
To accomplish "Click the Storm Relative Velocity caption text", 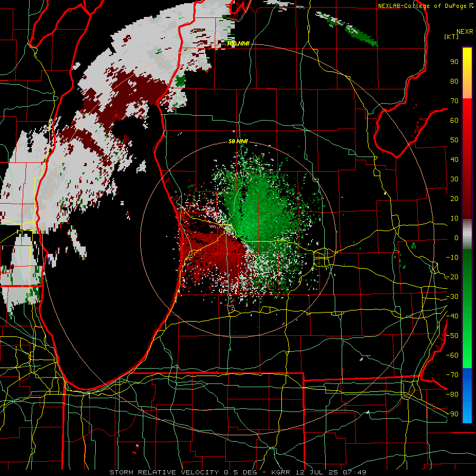I will pos(238,472).
